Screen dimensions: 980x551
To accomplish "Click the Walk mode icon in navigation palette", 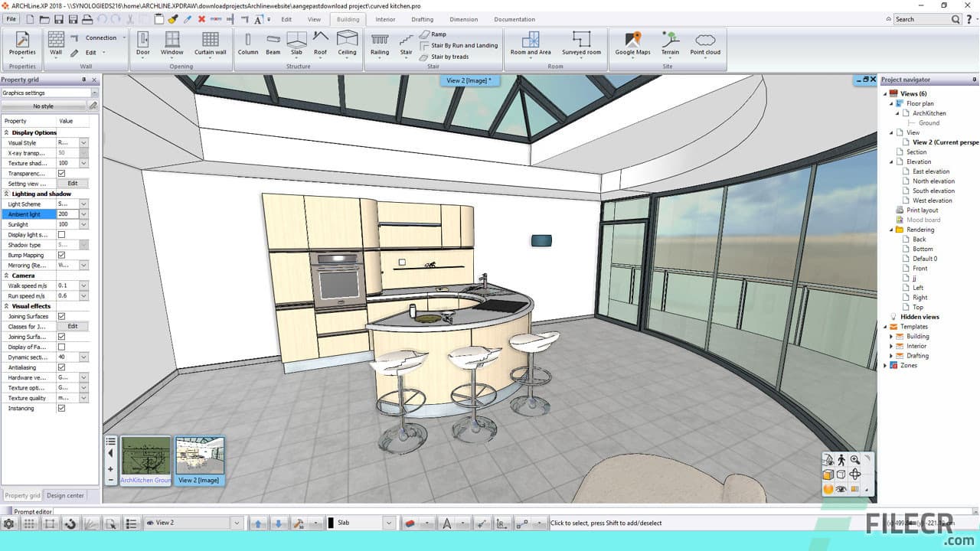I will (841, 461).
